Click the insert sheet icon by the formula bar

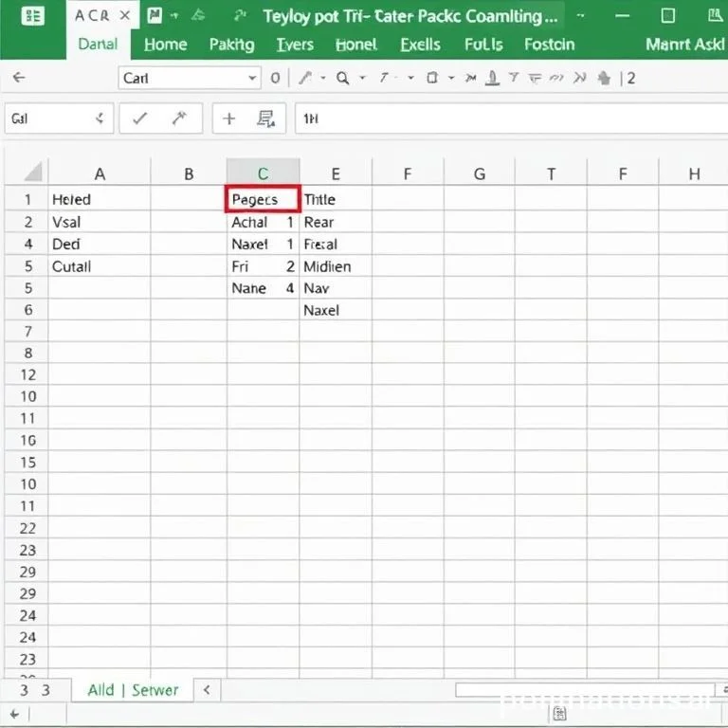266,118
